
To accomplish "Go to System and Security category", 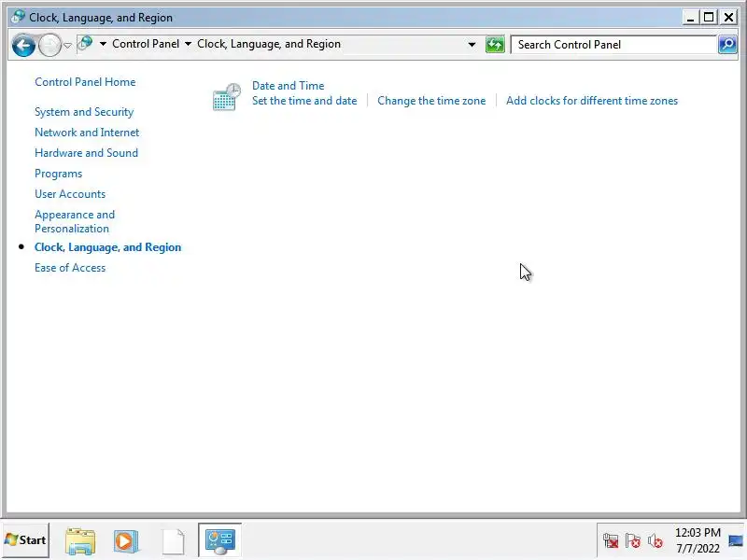I will point(84,112).
